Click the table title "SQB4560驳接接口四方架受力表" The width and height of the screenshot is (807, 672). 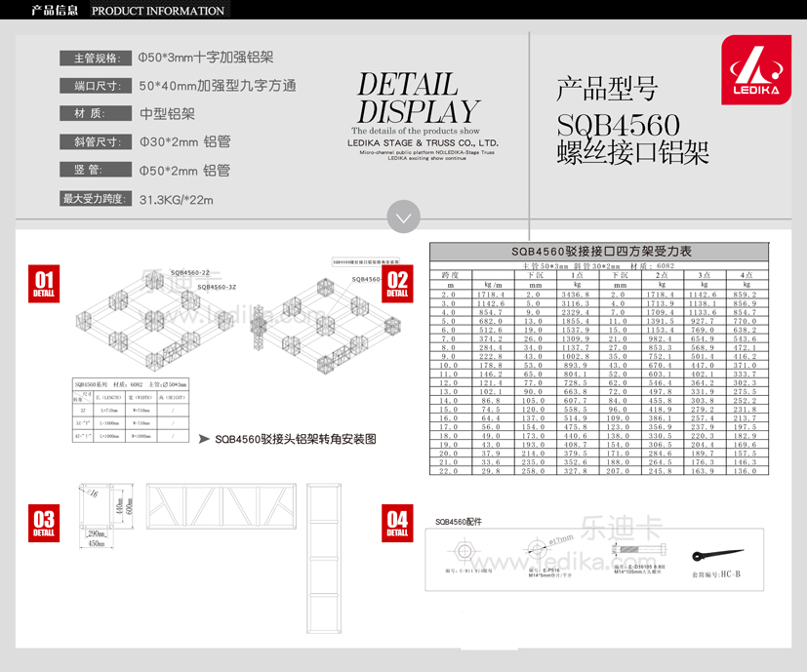click(x=601, y=252)
